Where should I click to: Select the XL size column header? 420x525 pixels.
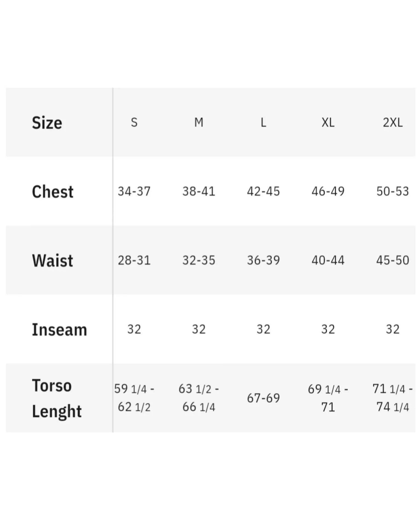click(328, 122)
